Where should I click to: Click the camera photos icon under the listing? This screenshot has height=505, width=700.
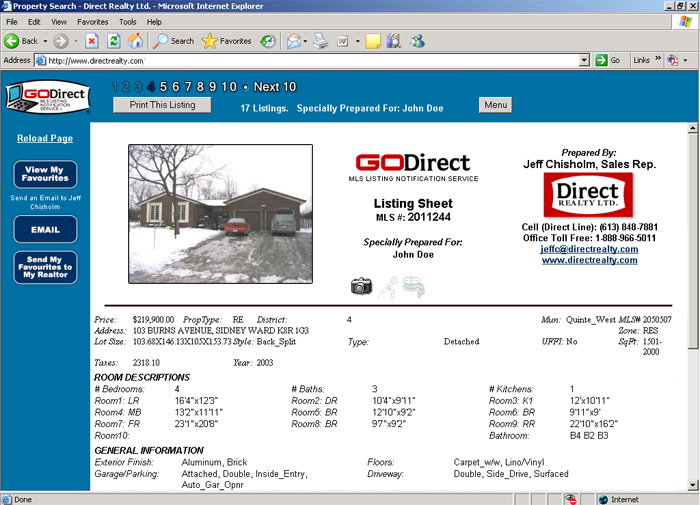pos(361,287)
